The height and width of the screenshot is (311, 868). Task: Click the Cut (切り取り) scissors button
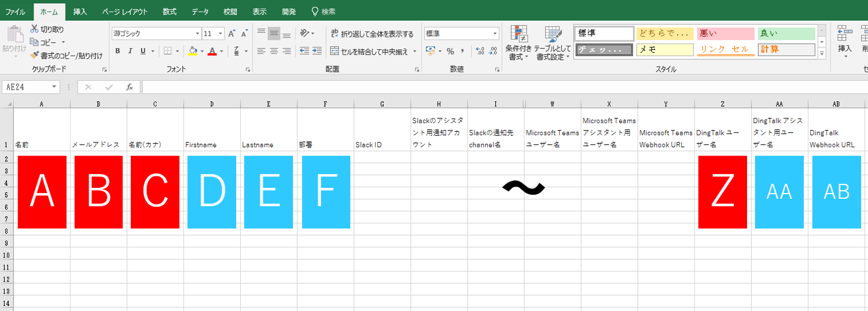pyautogui.click(x=47, y=29)
